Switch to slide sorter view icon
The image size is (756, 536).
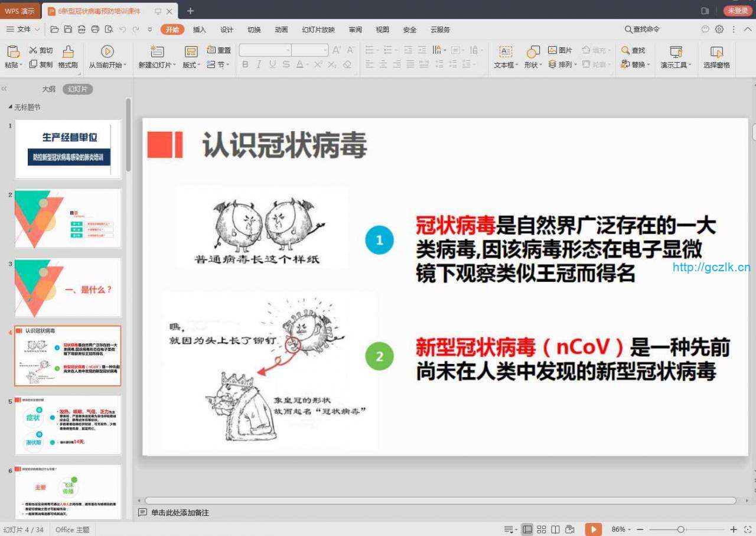[x=541, y=529]
